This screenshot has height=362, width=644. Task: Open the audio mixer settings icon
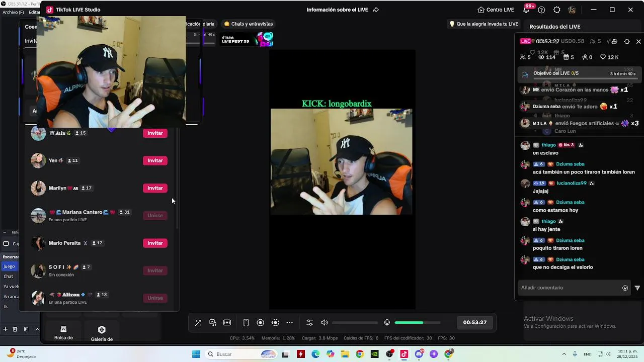pos(309,323)
